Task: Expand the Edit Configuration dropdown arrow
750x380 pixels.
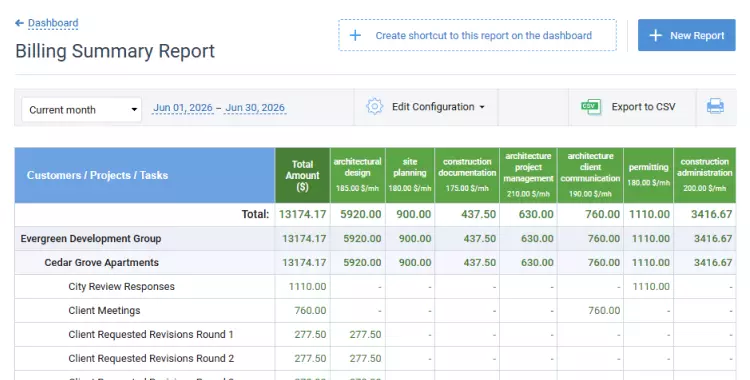Action: pos(482,107)
